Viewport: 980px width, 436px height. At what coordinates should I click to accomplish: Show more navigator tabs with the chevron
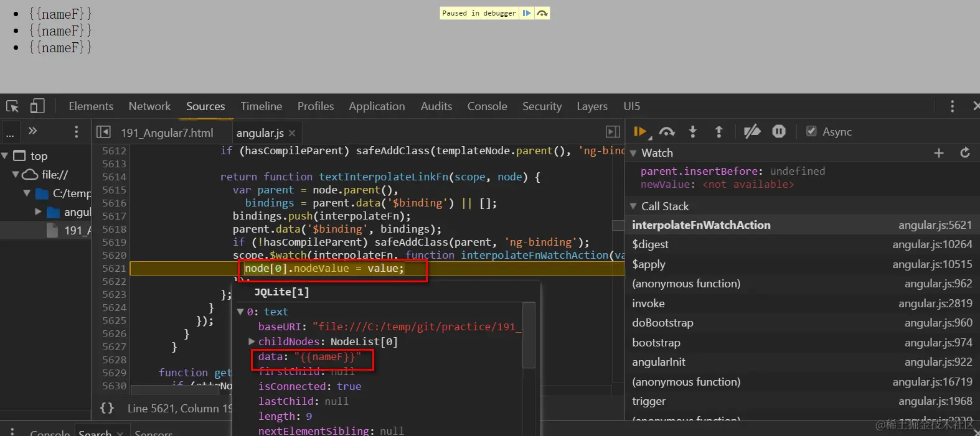coord(32,131)
